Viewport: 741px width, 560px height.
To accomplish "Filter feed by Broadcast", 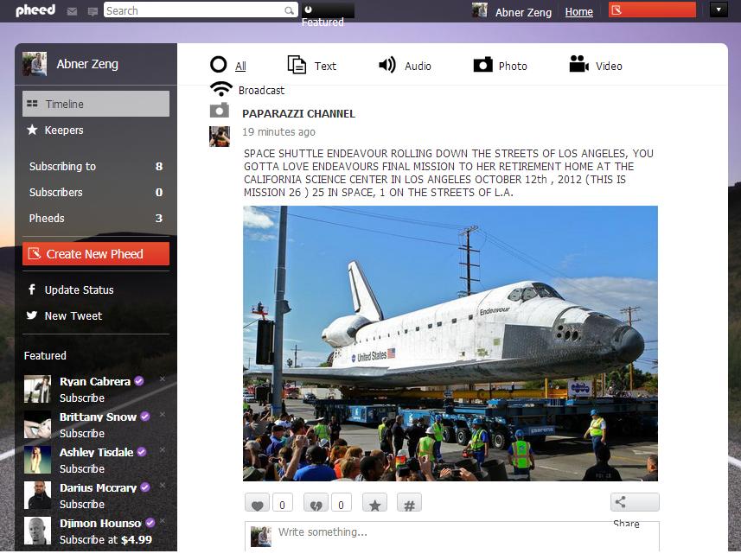I will (x=247, y=89).
